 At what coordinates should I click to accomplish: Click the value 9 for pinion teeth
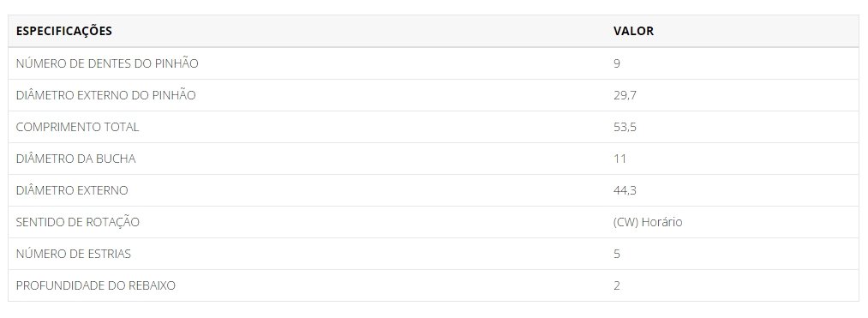click(x=617, y=63)
